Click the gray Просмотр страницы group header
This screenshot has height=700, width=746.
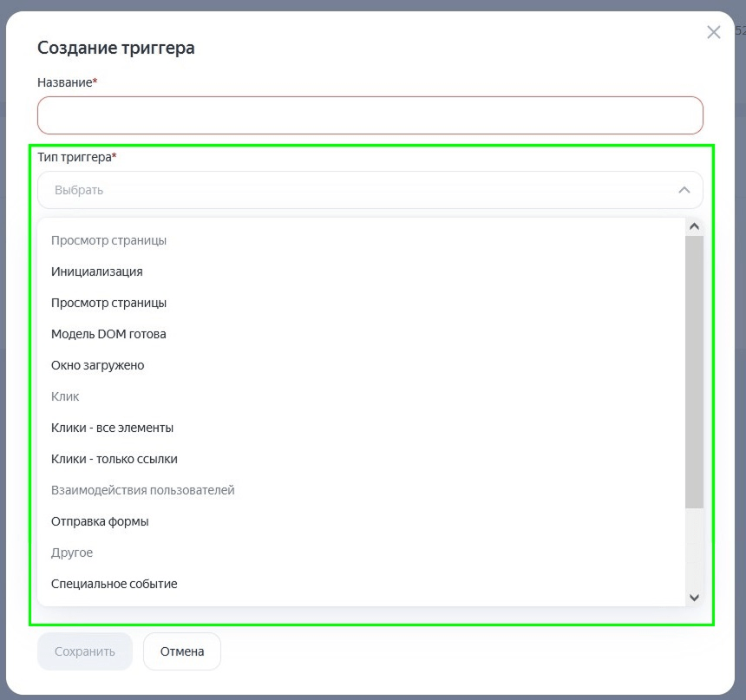[108, 240]
